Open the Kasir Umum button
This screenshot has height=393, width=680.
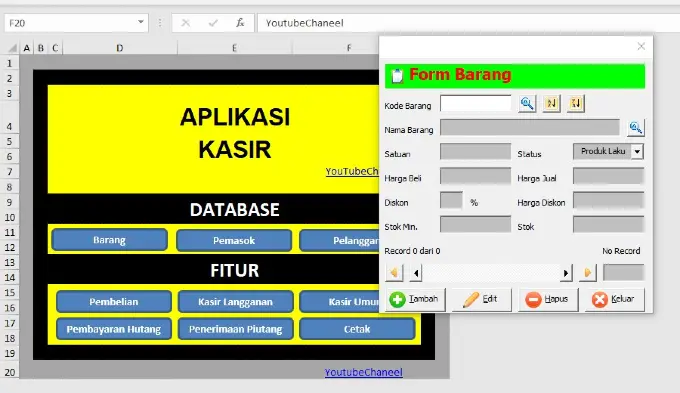(x=339, y=301)
